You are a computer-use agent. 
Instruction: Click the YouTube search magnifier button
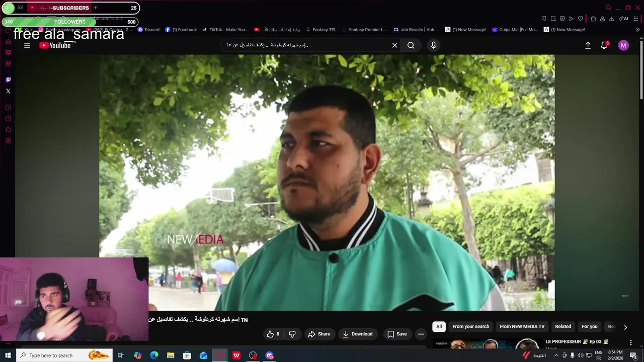pos(411,45)
